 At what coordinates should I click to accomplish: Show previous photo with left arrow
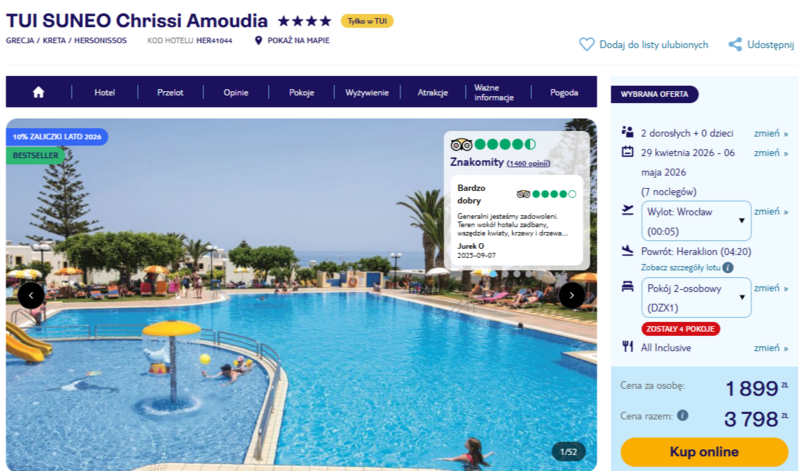31,295
